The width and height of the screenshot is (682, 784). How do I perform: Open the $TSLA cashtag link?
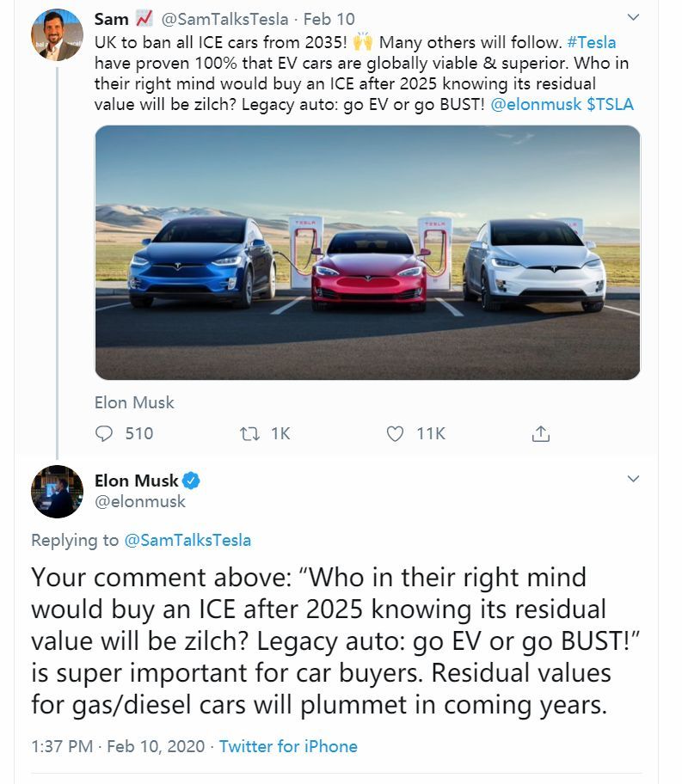pos(610,104)
